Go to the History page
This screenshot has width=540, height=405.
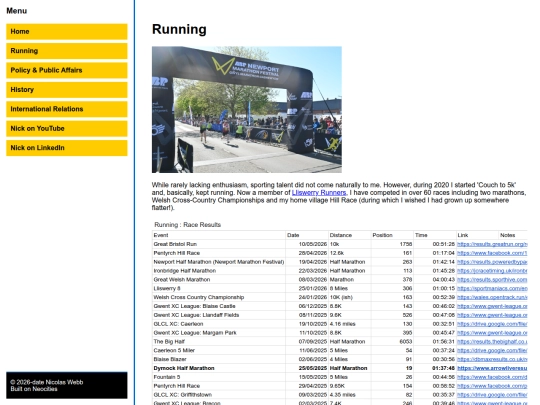[x=67, y=90]
